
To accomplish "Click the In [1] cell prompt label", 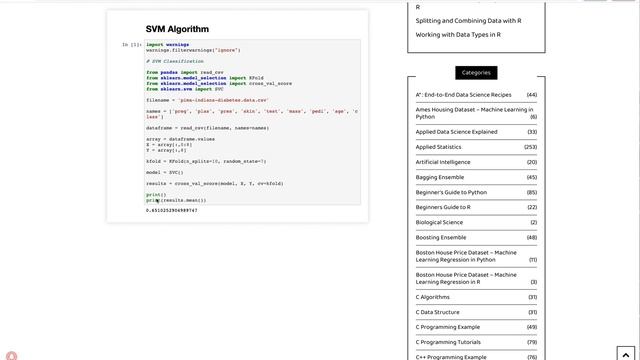I will (132, 44).
